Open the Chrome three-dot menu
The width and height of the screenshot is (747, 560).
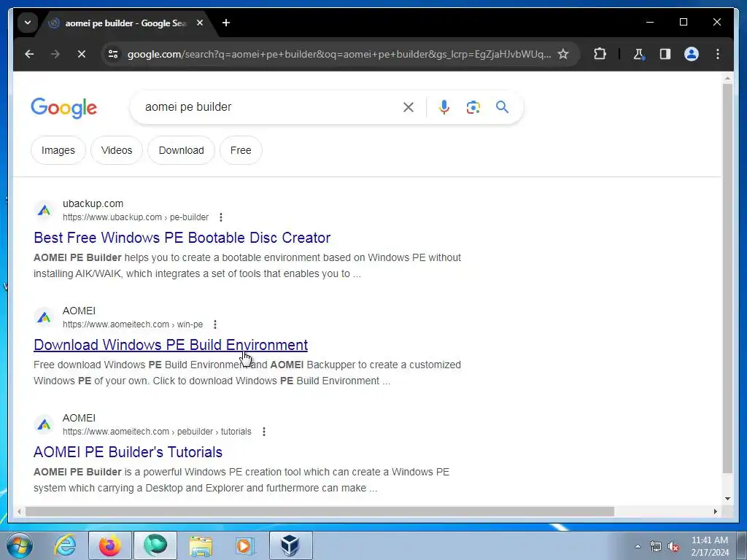pyautogui.click(x=718, y=54)
